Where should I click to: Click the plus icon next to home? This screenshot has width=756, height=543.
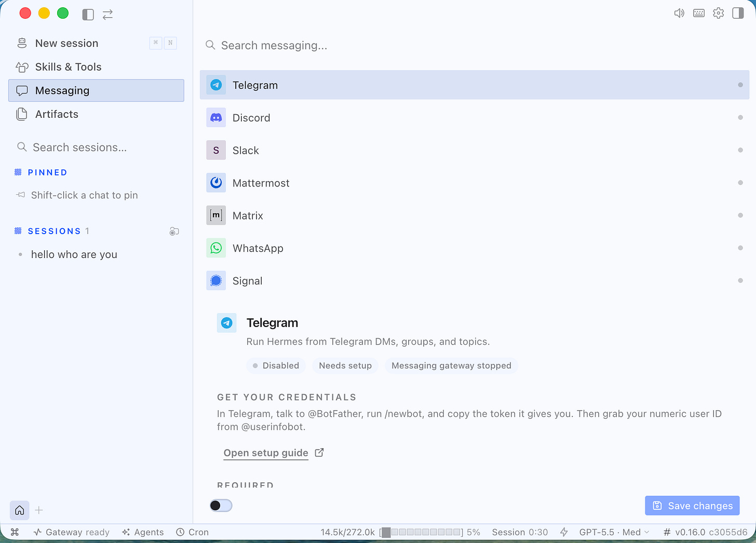pos(39,510)
